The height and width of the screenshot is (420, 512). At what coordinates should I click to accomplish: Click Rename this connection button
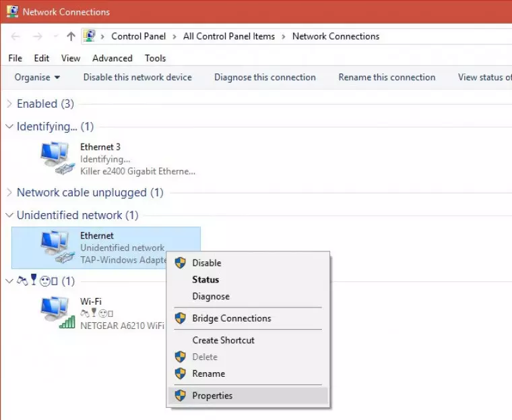tap(387, 78)
